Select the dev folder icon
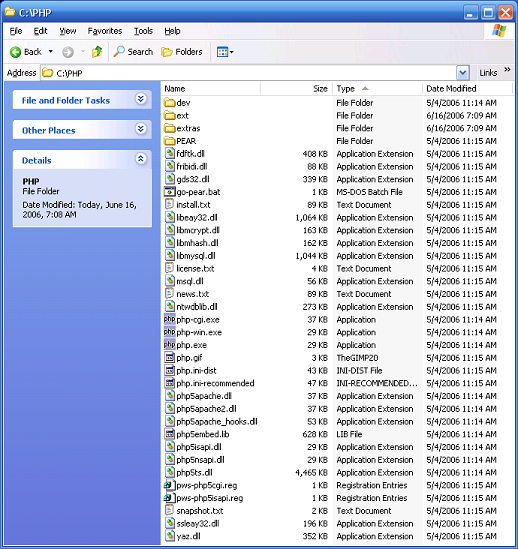This screenshot has width=518, height=549. [x=170, y=103]
